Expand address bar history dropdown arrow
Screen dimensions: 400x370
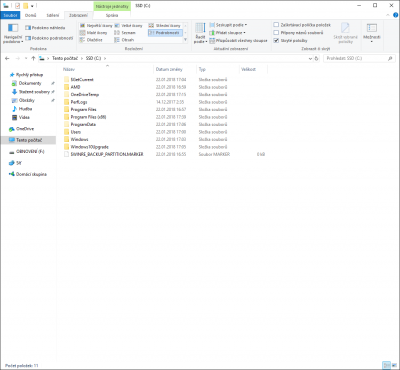(311, 58)
